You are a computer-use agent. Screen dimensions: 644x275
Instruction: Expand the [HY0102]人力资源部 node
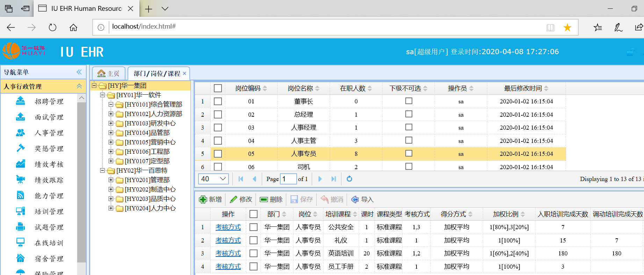[111, 114]
